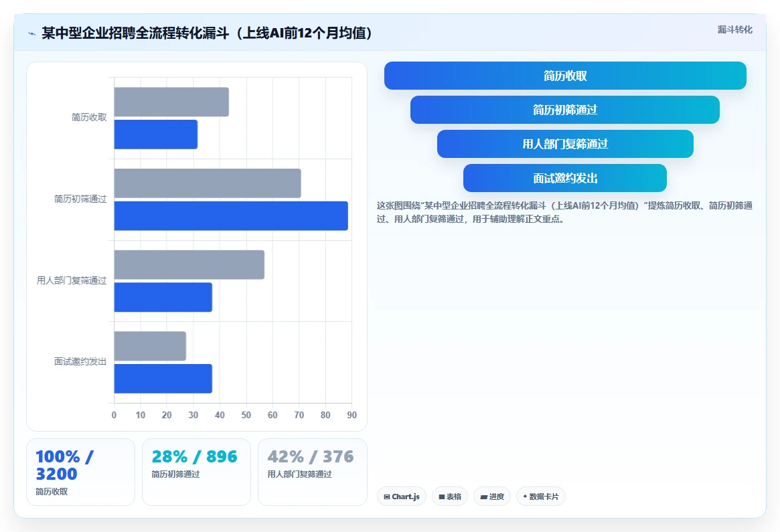Click the description paragraph under the funnel
This screenshot has width=780, height=532.
pos(564,212)
